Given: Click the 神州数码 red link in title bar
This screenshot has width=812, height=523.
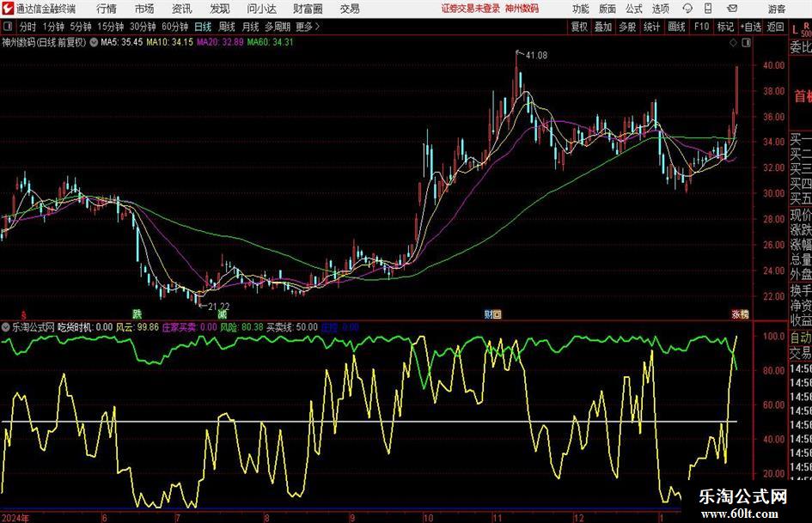Looking at the screenshot, I should tap(522, 9).
